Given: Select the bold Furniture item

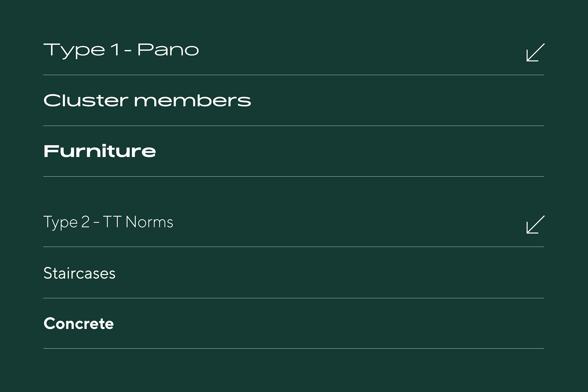Looking at the screenshot, I should coord(100,151).
